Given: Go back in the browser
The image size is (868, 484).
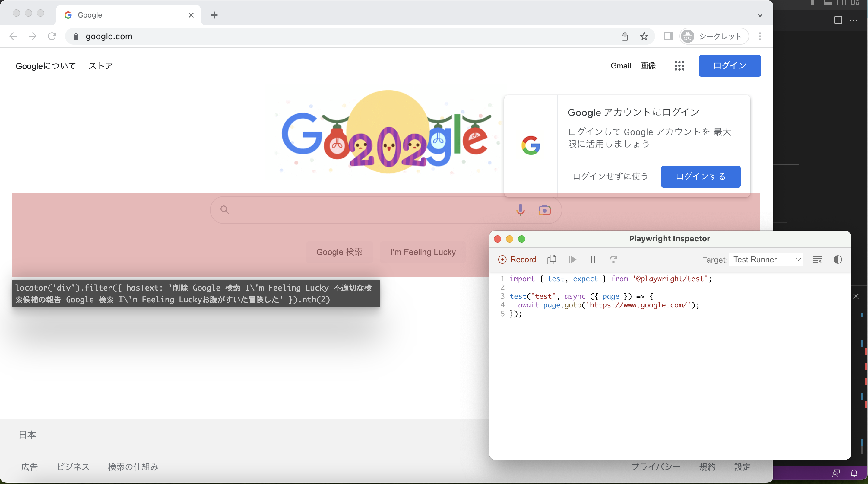Looking at the screenshot, I should (13, 37).
